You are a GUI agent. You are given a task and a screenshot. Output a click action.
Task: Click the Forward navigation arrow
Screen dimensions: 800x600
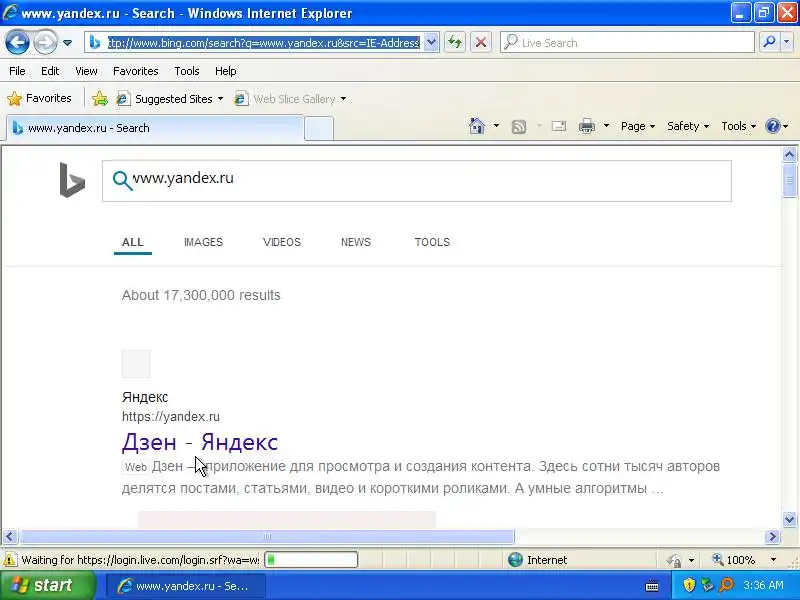45,42
